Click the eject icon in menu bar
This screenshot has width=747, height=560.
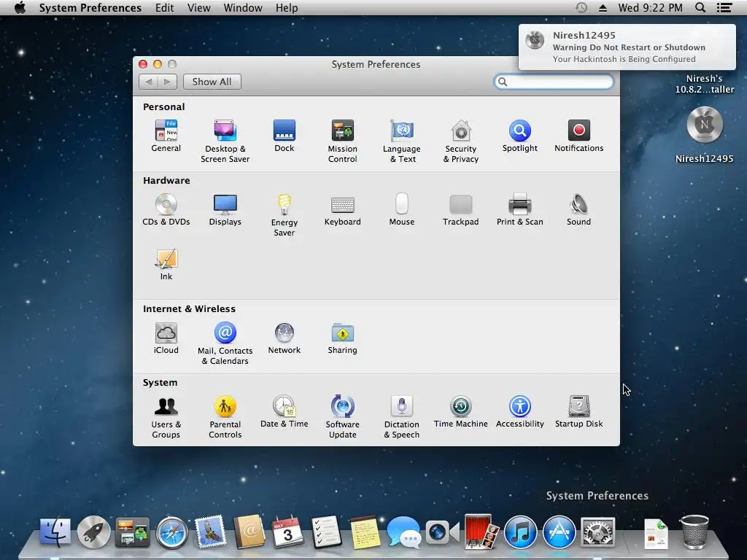tap(603, 7)
